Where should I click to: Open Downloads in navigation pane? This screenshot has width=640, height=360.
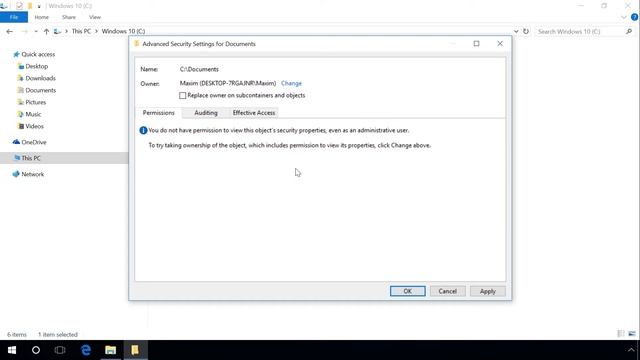(x=40, y=78)
